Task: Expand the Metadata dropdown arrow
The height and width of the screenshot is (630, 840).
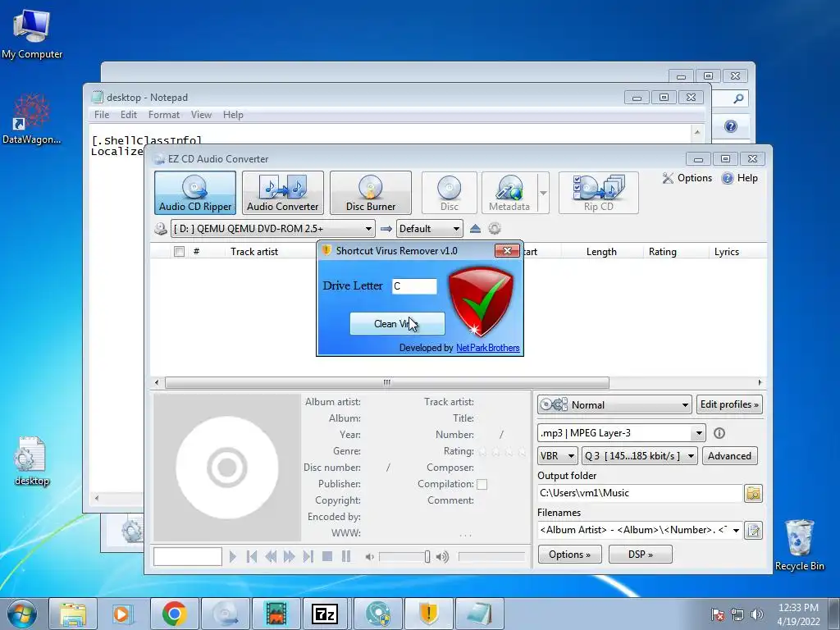Action: coord(543,193)
